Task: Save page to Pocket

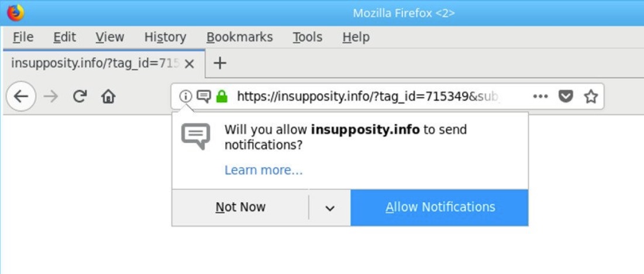Action: tap(566, 97)
